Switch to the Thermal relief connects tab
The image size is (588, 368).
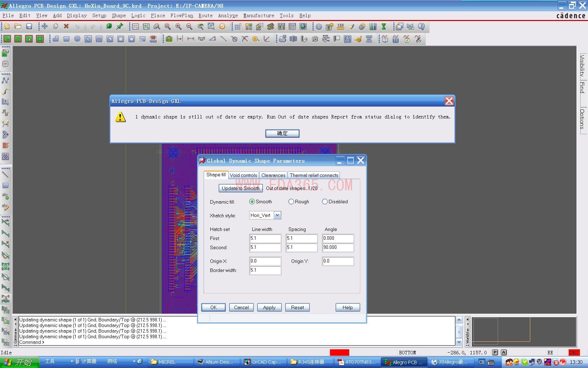coord(314,175)
